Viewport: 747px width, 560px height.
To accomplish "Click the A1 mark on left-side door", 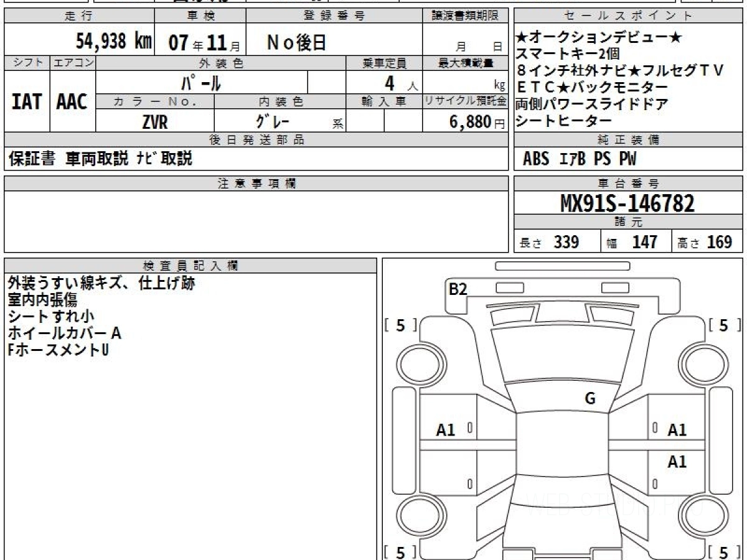I will click(445, 429).
